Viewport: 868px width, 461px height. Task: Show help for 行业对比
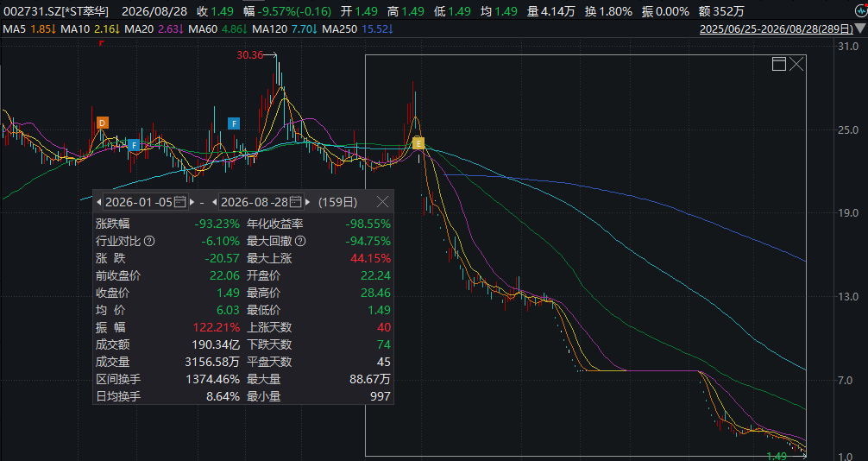[x=149, y=241]
